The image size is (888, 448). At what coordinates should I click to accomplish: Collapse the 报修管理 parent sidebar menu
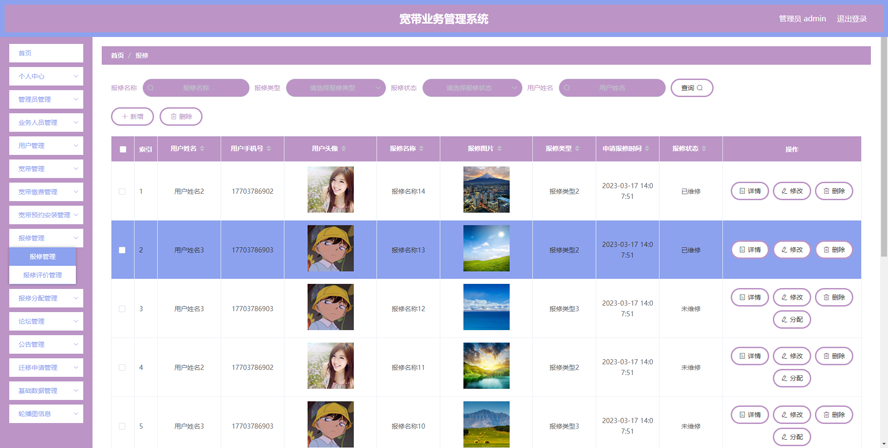[x=46, y=238]
